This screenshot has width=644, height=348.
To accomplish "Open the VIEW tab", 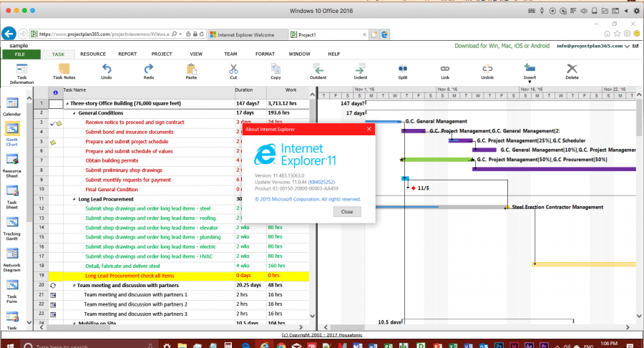I will pos(196,54).
